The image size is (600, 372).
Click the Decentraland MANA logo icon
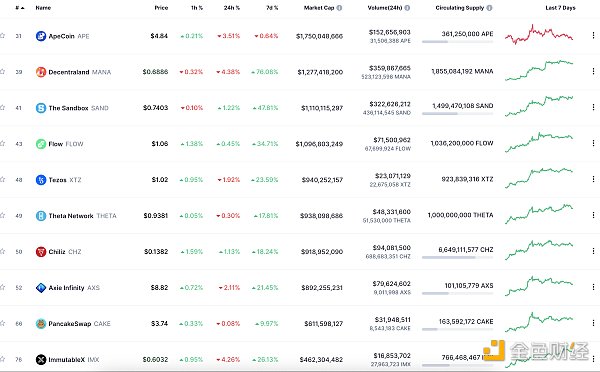pyautogui.click(x=41, y=72)
